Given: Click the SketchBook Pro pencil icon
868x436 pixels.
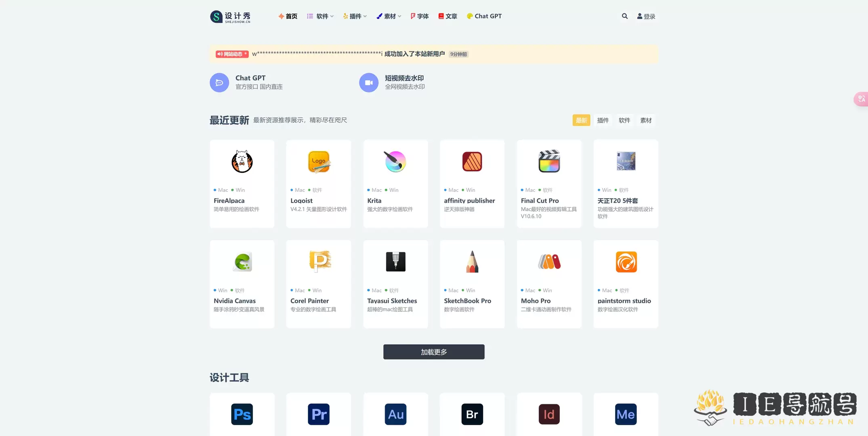Looking at the screenshot, I should point(472,262).
